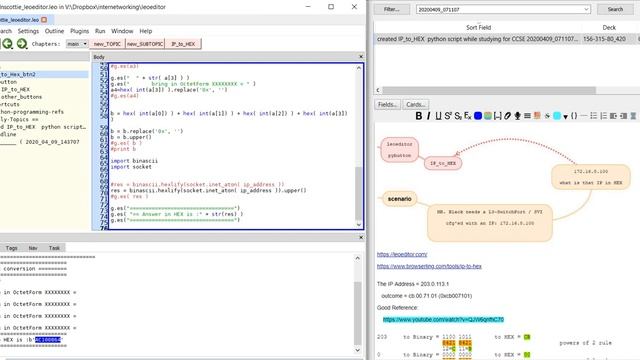Click the Deck column header
The height and width of the screenshot is (360, 640).
(x=609, y=27)
